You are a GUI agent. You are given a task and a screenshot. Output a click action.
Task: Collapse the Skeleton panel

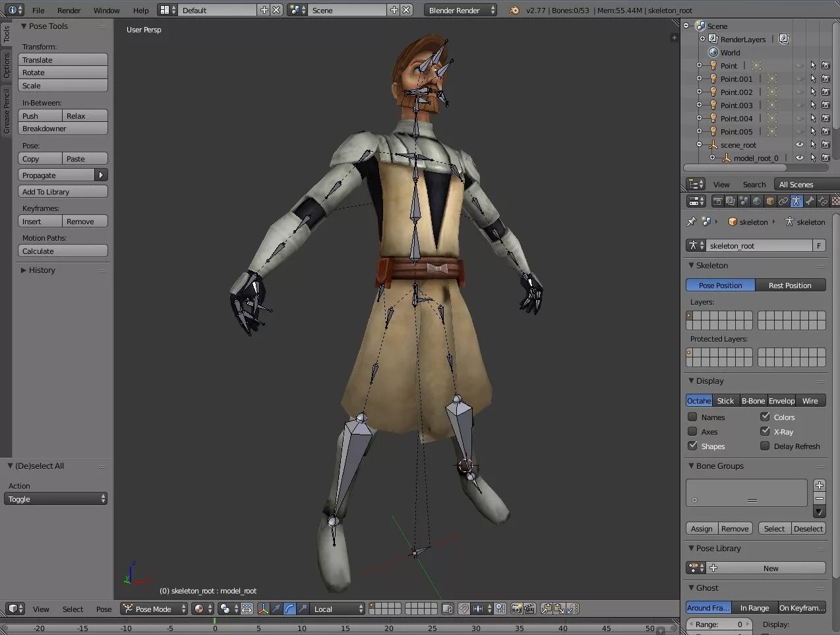click(x=691, y=265)
